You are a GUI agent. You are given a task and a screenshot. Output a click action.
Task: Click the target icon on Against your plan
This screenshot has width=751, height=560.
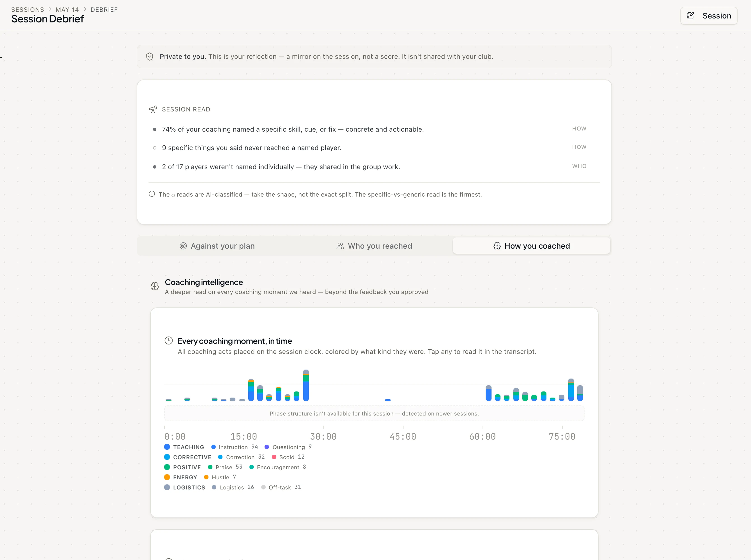click(183, 246)
